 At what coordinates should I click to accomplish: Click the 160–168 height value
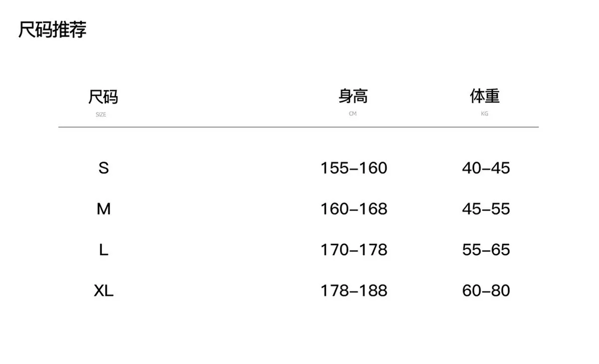(x=353, y=209)
